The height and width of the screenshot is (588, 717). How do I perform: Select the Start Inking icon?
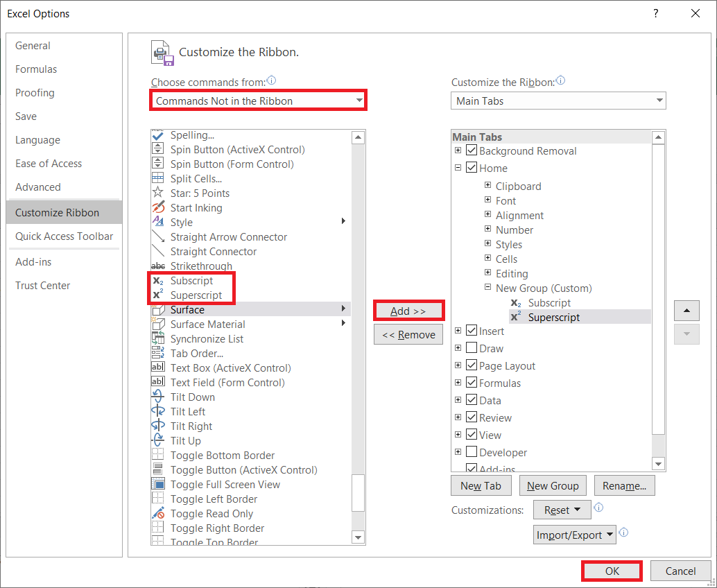coord(158,207)
